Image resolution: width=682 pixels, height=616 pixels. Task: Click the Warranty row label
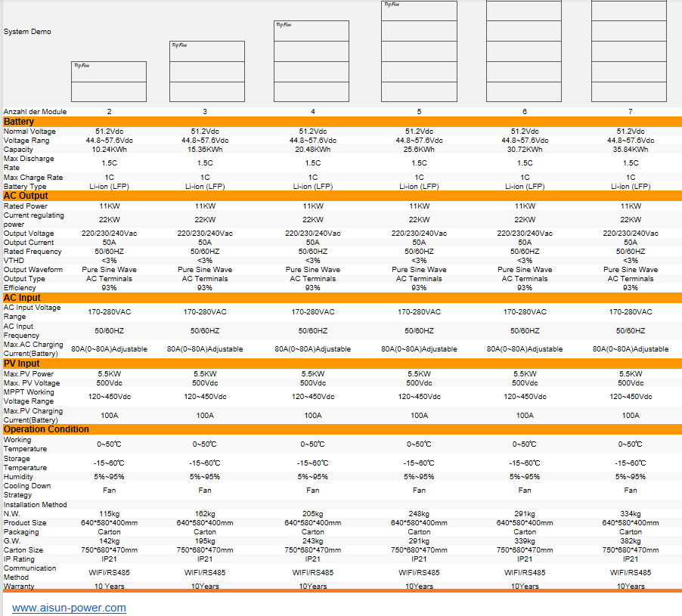coord(19,586)
